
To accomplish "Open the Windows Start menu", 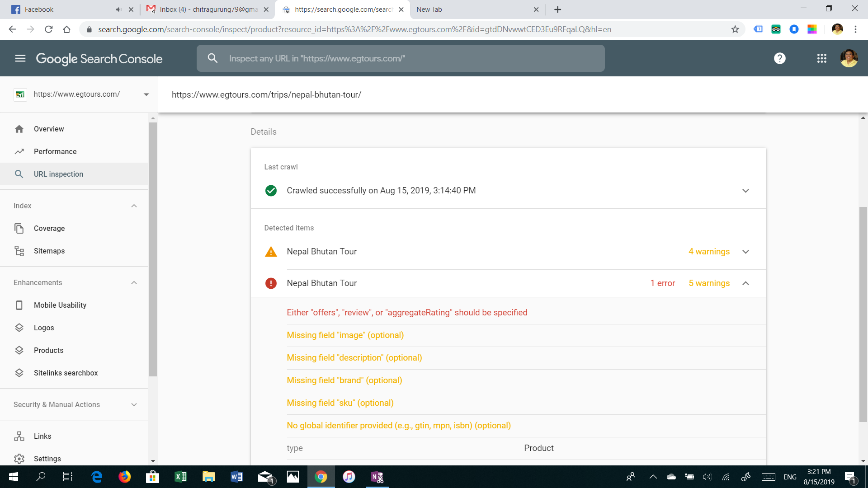I will [x=14, y=477].
